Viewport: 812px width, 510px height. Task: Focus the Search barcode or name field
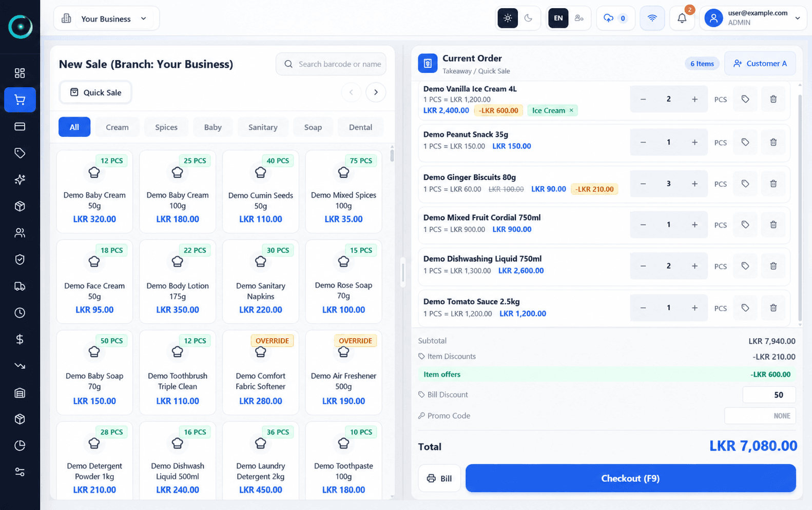pos(331,64)
